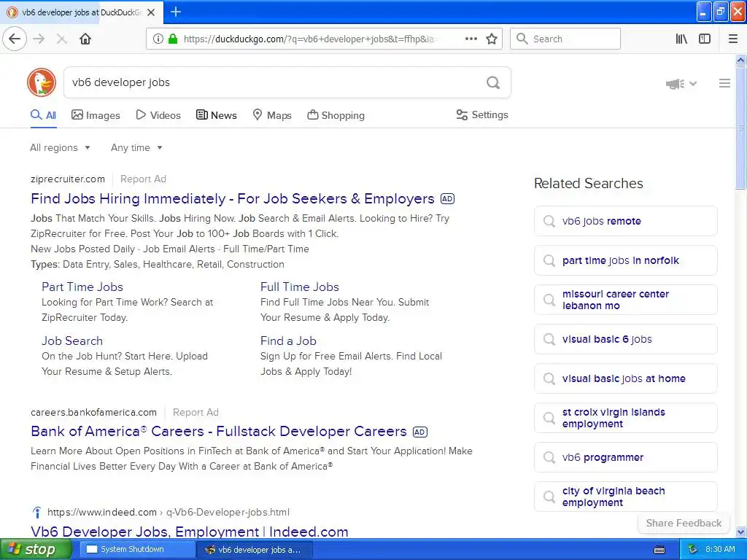This screenshot has height=560, width=747.
Task: Search related visual basic jobs at home
Action: click(x=625, y=378)
